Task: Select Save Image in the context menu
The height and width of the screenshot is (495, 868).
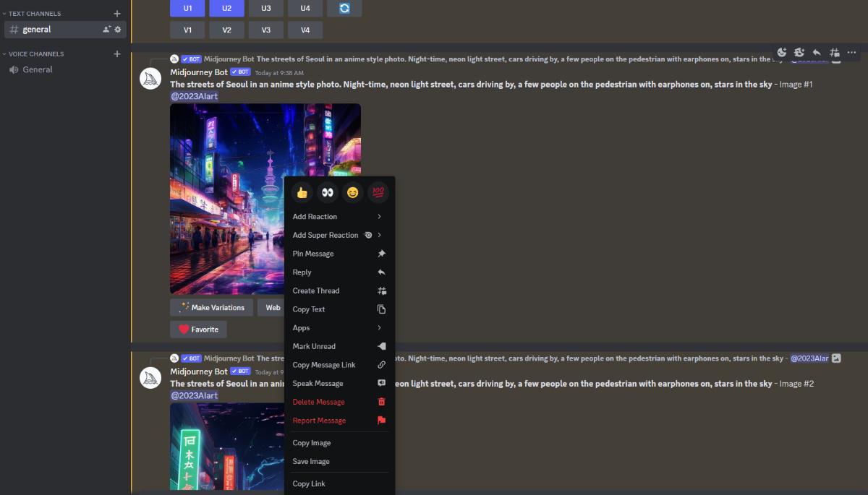Action: click(x=339, y=461)
